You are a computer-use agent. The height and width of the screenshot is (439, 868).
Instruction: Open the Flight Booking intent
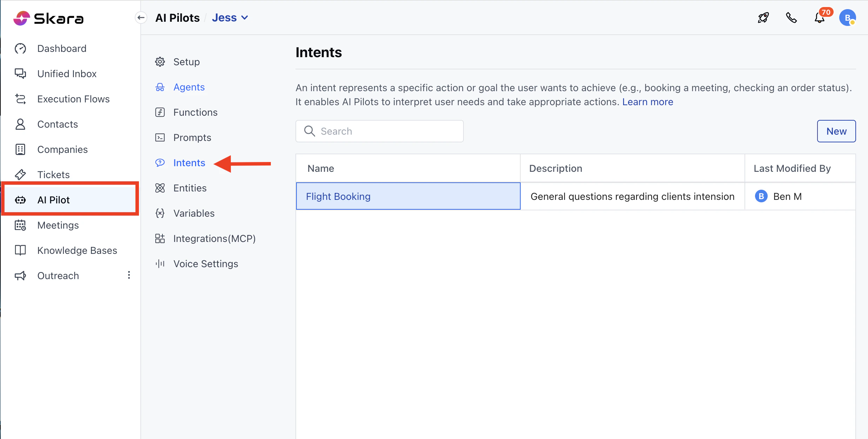338,196
